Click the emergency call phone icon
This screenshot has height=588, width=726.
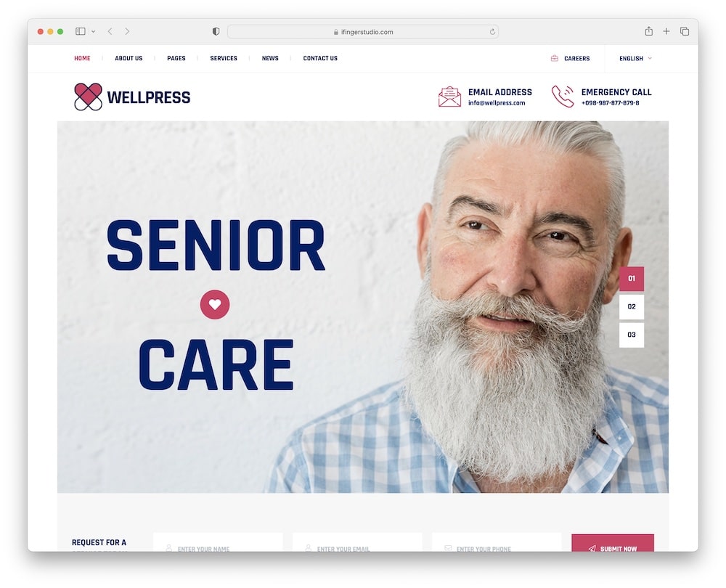point(563,97)
